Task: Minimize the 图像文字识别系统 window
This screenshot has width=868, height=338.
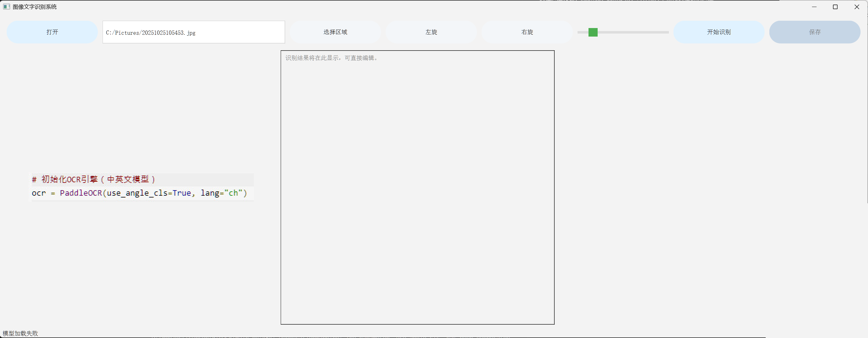Action: coord(814,7)
